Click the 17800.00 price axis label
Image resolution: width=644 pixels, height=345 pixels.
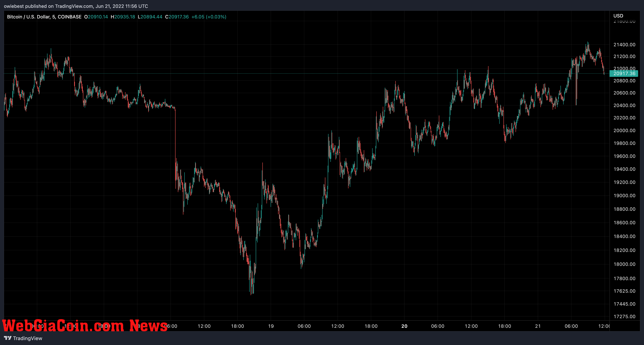click(624, 279)
